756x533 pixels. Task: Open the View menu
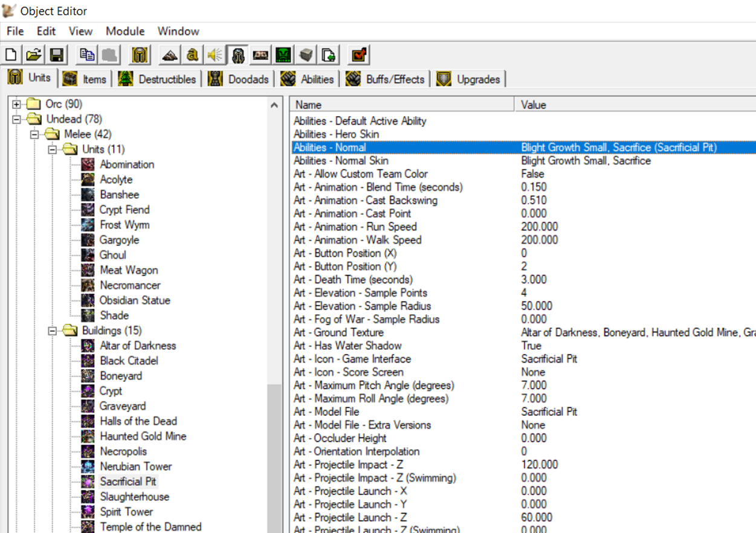[80, 31]
